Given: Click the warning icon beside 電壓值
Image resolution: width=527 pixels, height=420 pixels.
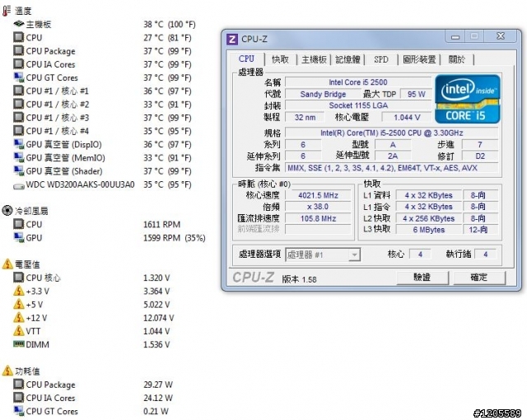Looking at the screenshot, I should tap(7, 264).
